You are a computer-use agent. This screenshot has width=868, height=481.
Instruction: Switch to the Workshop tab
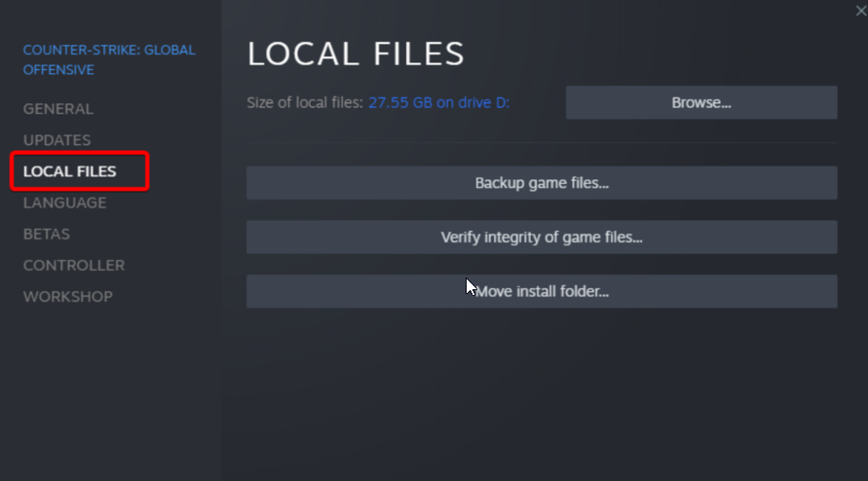68,297
